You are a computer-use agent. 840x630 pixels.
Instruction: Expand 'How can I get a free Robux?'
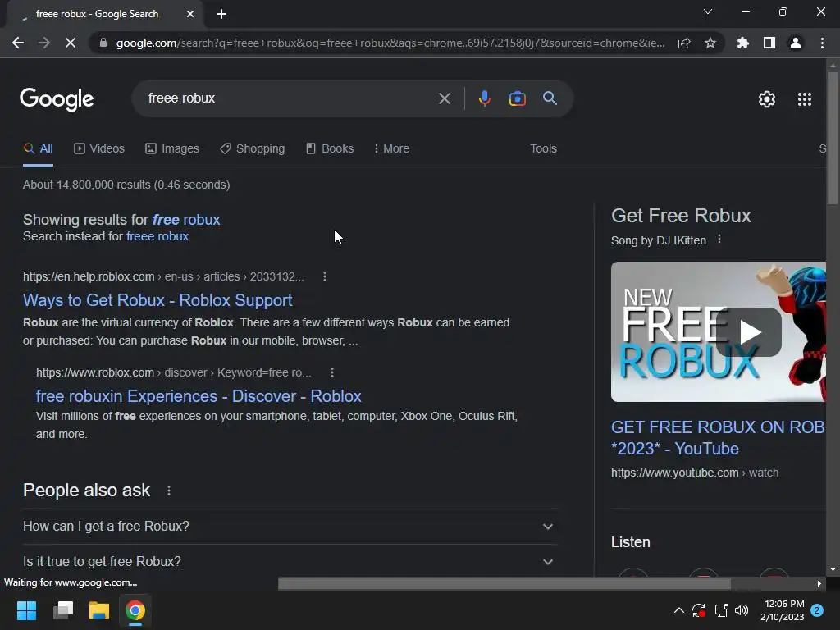[290, 526]
